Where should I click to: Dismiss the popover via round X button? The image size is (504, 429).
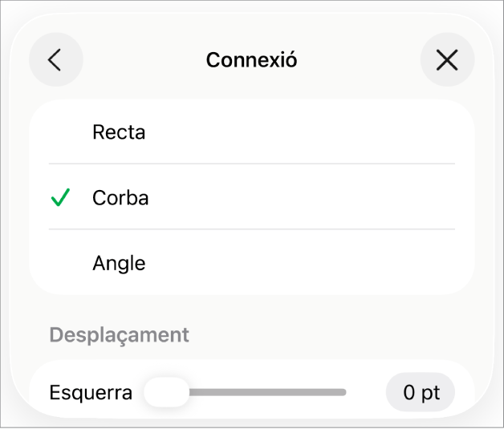[x=447, y=59]
